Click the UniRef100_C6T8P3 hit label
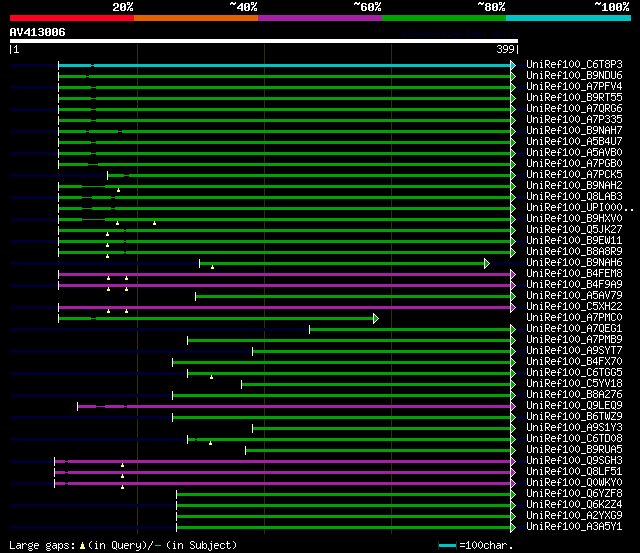This screenshot has height=553, width=640. (574, 64)
